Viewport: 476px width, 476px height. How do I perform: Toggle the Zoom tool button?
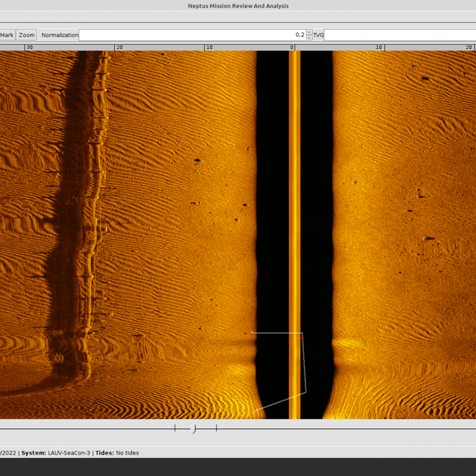[27, 35]
